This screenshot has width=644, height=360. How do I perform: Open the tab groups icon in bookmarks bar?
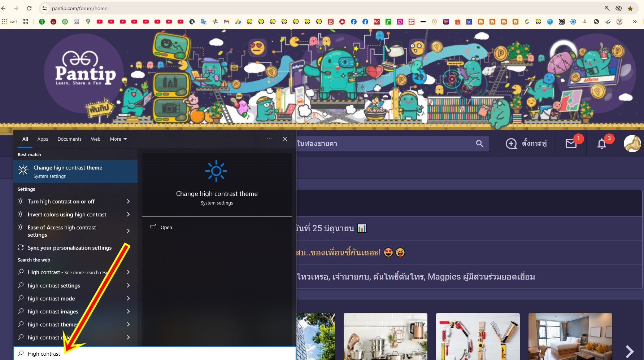(25, 22)
